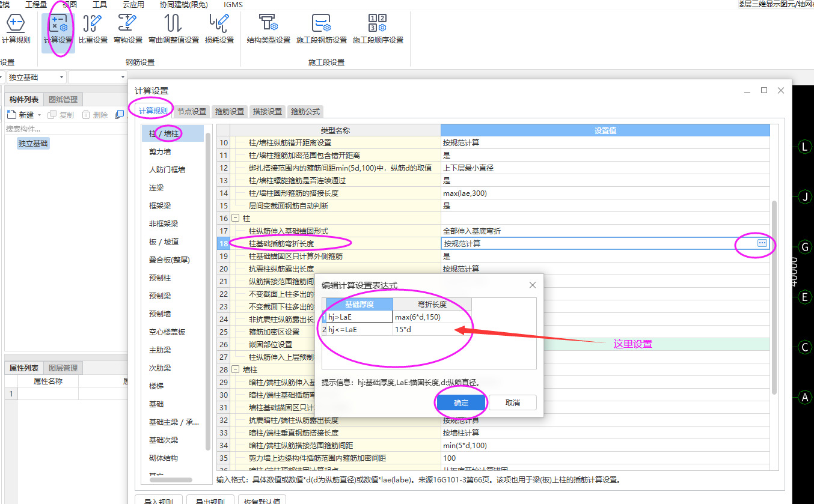Open 计算规则 in the ribbon
Screen dimensions: 814x504
[16, 29]
